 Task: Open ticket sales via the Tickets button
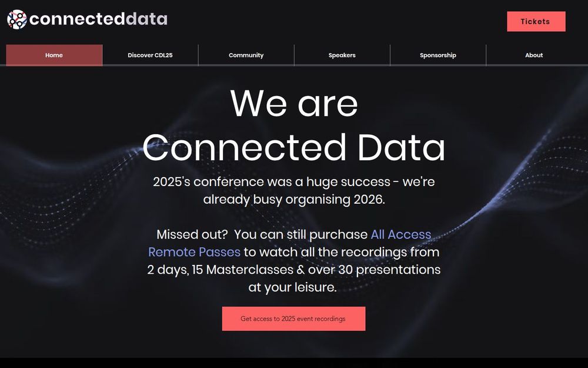pos(536,21)
